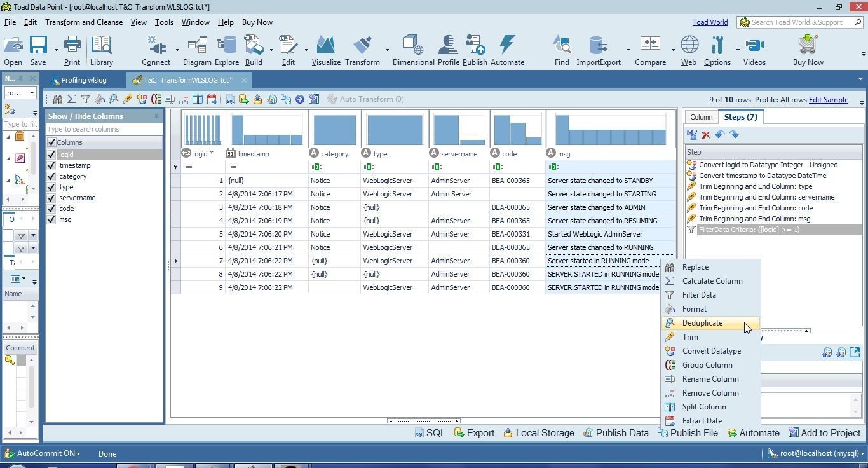Undo step with blue back arrow

(x=720, y=135)
